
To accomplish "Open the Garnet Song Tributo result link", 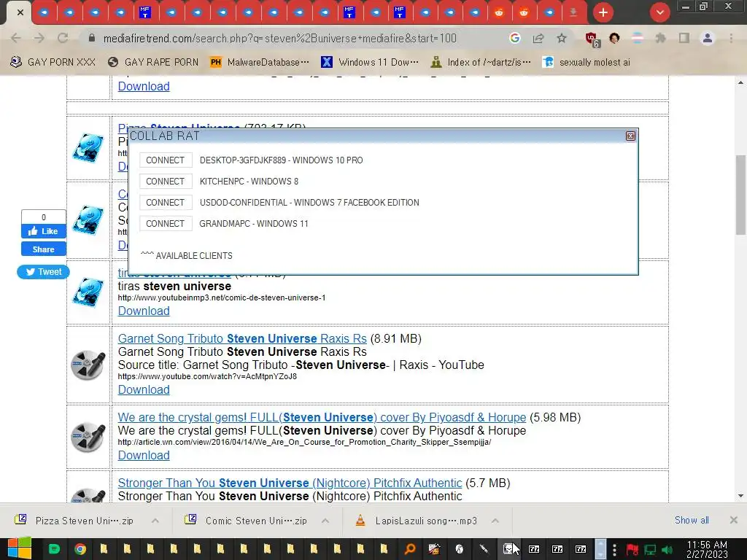I will coord(242,338).
